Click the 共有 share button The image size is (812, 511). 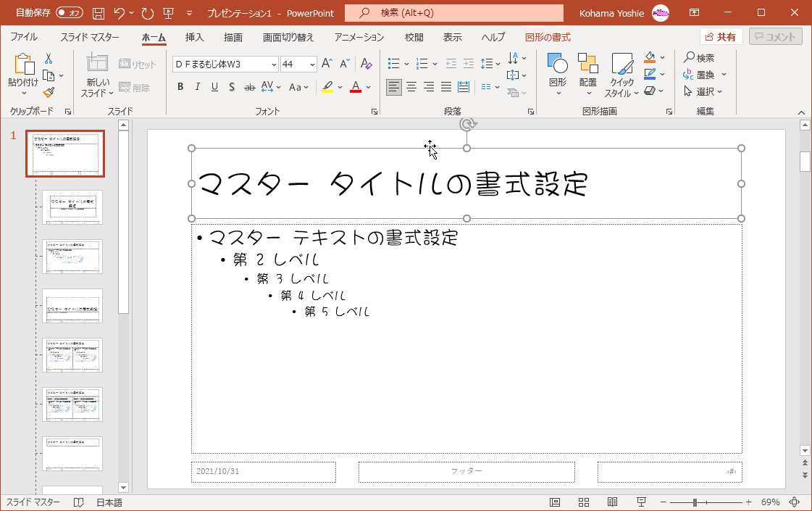[x=720, y=37]
